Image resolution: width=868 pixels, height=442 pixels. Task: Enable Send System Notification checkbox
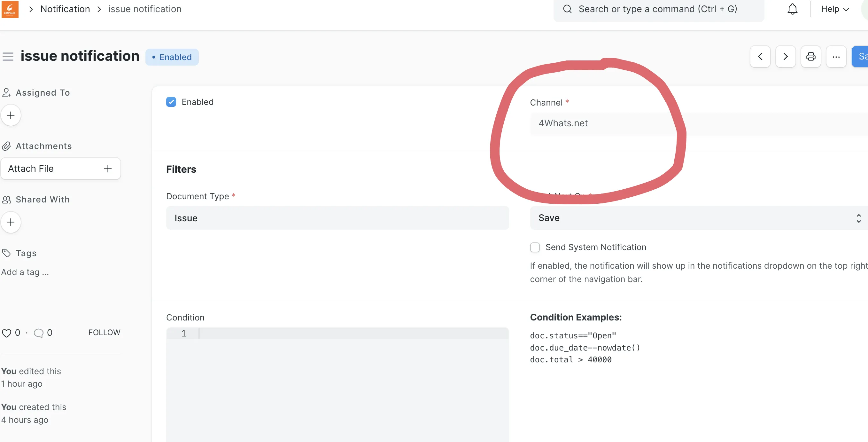pyautogui.click(x=535, y=247)
